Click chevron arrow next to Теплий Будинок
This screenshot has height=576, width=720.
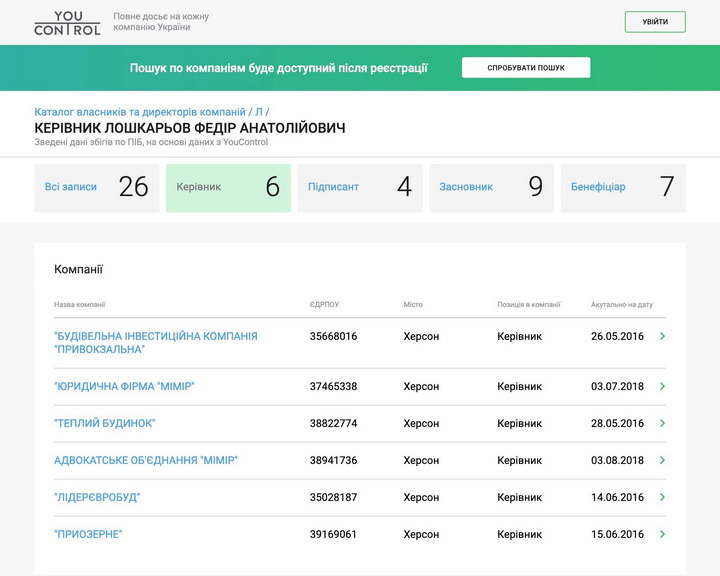coord(662,423)
